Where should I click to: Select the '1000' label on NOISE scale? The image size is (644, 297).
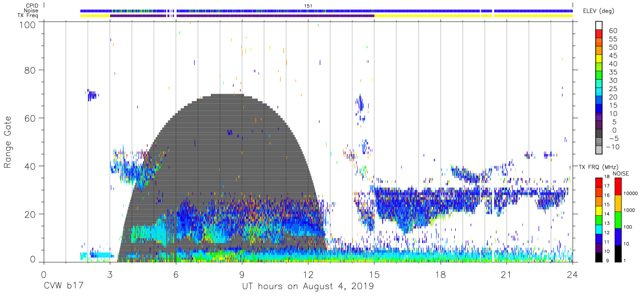(x=629, y=211)
